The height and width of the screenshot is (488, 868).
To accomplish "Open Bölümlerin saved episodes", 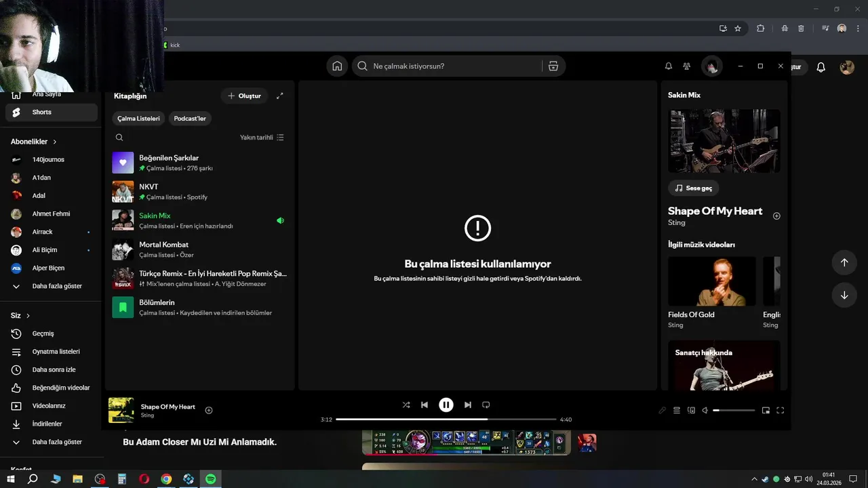I will pyautogui.click(x=200, y=307).
